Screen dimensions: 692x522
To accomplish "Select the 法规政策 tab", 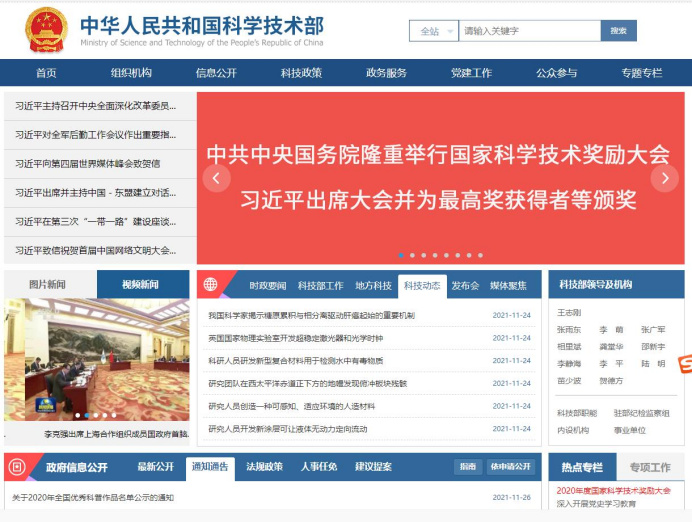I will click(x=264, y=467).
